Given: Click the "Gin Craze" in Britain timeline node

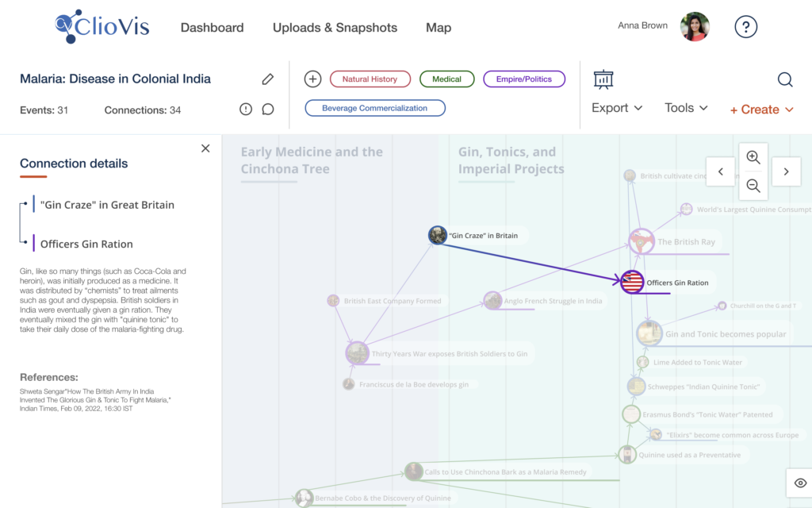Looking at the screenshot, I should [438, 235].
